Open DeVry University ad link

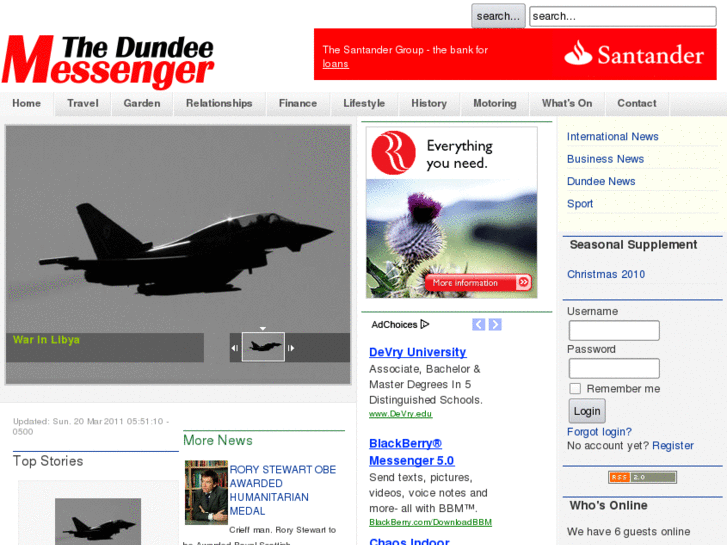[x=418, y=352]
